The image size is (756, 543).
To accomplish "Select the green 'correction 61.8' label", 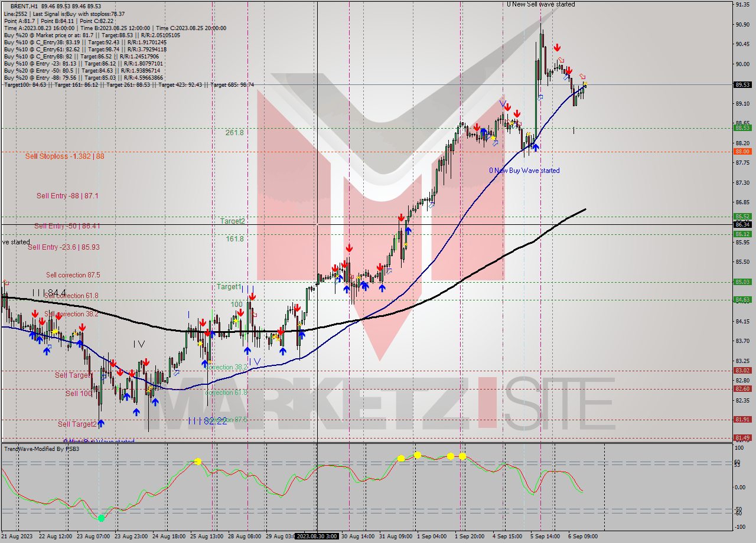I will [x=226, y=392].
